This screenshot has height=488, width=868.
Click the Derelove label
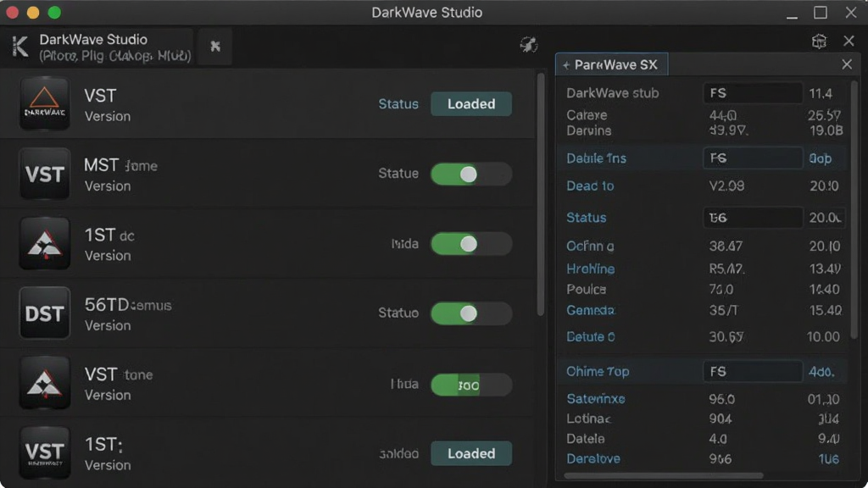tap(593, 458)
